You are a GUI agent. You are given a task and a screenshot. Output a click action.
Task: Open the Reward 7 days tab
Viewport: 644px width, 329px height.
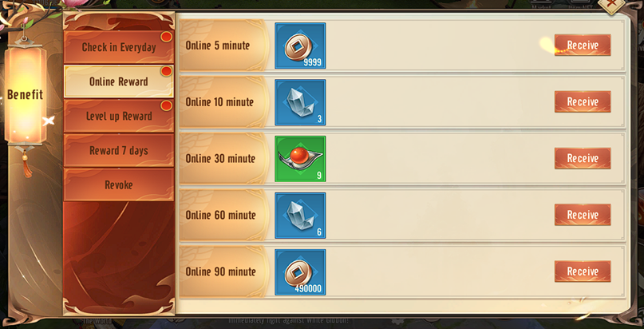(119, 150)
